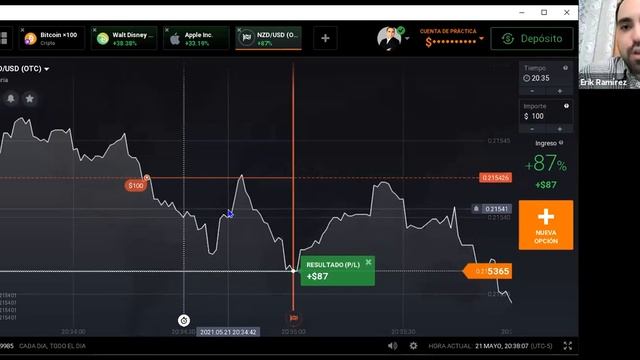This screenshot has width=640, height=360.
Task: Close the NZD/USD tab
Action: click(239, 30)
